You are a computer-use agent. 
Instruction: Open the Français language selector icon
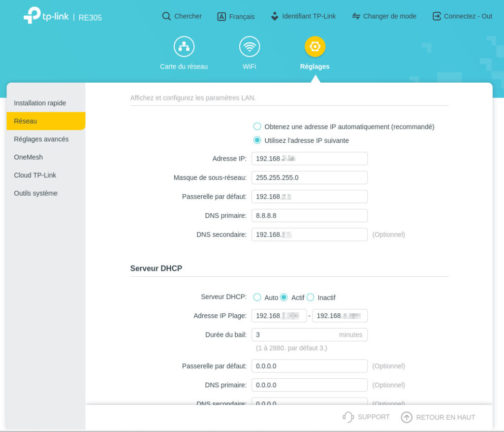pos(221,17)
